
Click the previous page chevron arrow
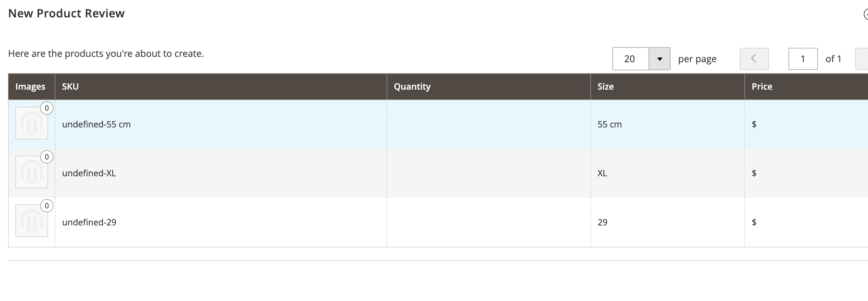point(754,59)
